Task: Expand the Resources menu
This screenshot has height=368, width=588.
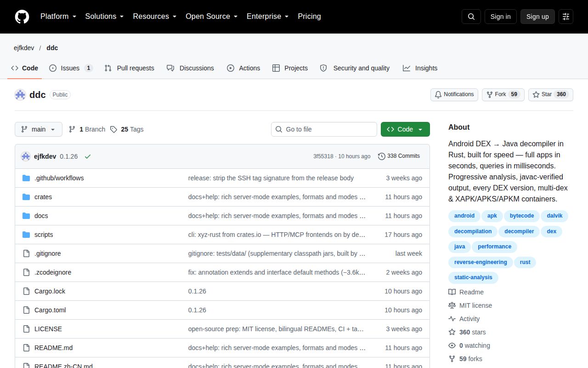Action: [155, 17]
